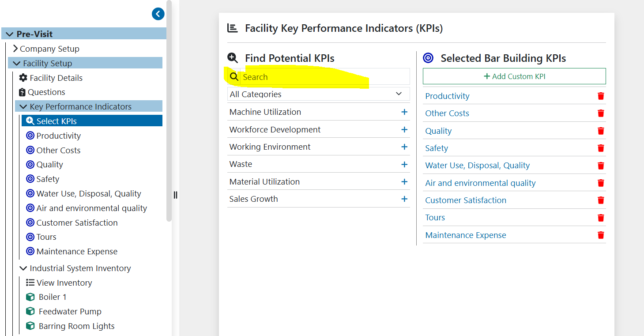The image size is (644, 336).
Task: Go to Questions in the sidebar
Action: pos(46,92)
